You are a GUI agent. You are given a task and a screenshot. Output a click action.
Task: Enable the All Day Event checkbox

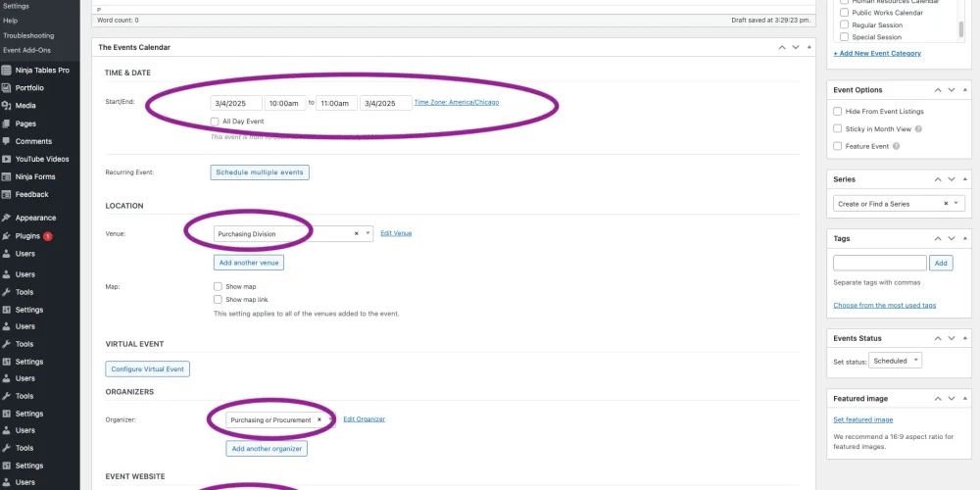coord(215,122)
